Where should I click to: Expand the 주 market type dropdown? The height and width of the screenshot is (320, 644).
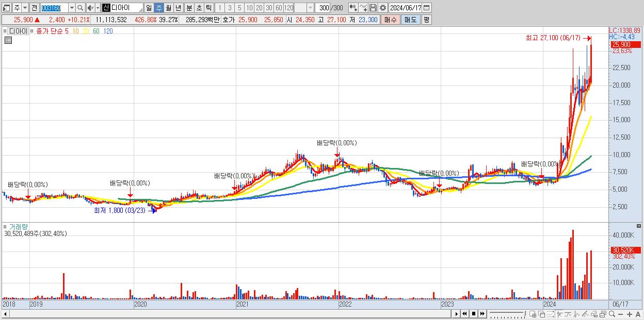pos(25,8)
